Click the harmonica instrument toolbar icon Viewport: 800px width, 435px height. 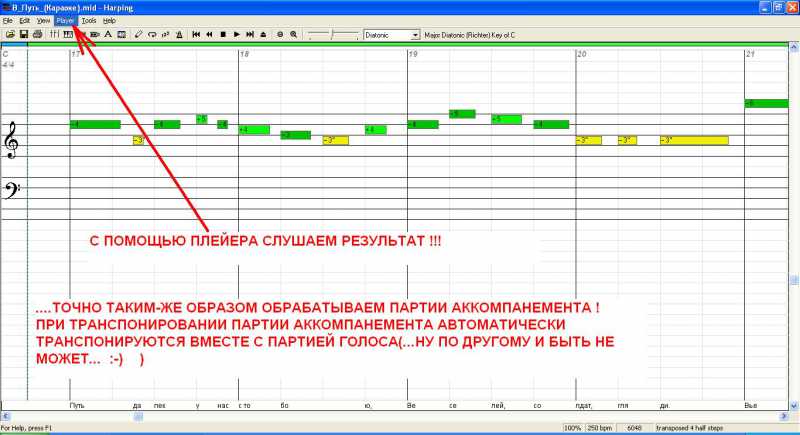coord(95,35)
